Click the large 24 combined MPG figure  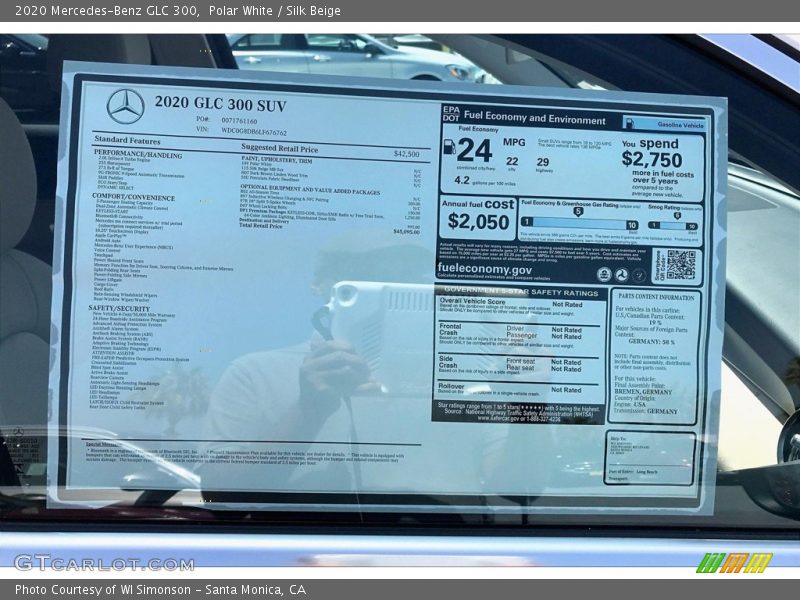(x=474, y=151)
